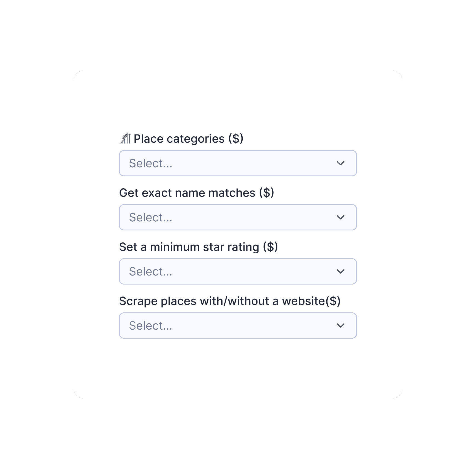Click the minimum star rating chevron arrow
Screen dimensions: 476x469
click(x=340, y=271)
